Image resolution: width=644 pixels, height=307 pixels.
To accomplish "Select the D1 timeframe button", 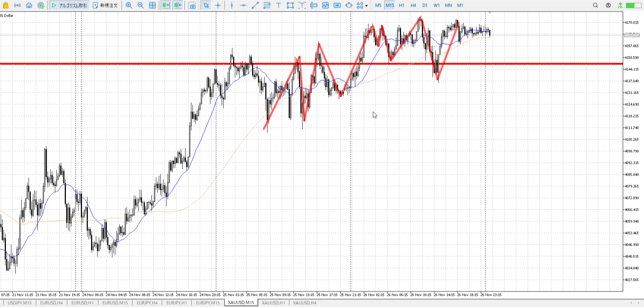I will click(424, 5).
